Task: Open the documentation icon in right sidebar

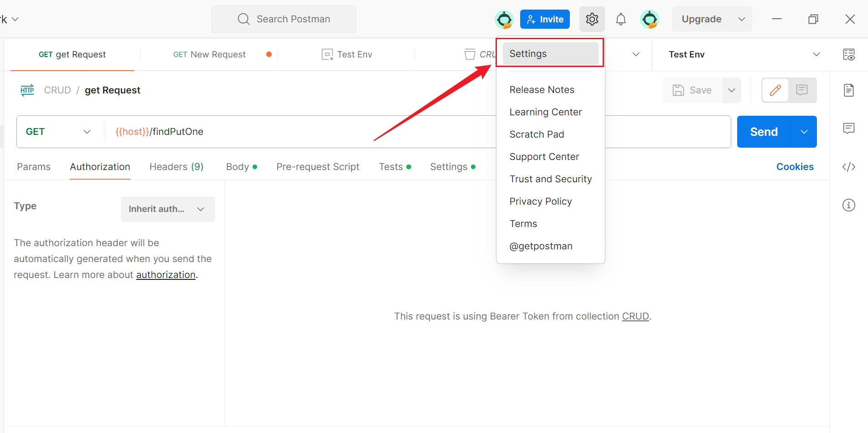Action: click(x=848, y=90)
